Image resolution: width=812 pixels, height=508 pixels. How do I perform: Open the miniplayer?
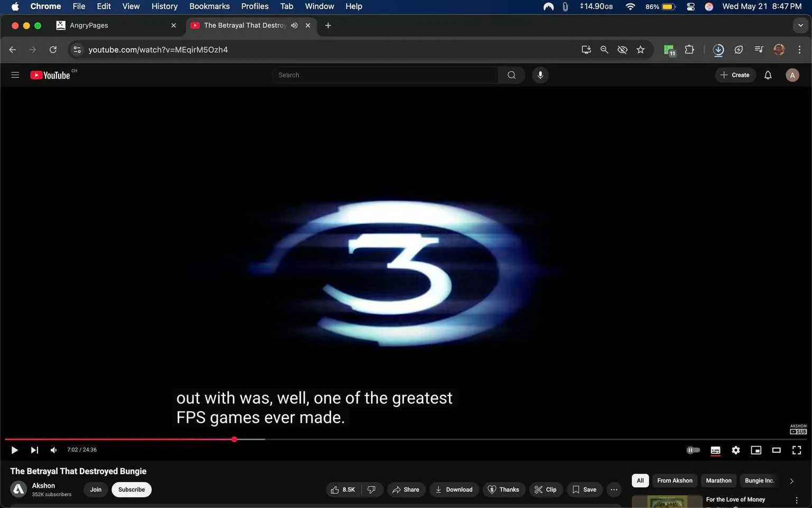[755, 450]
